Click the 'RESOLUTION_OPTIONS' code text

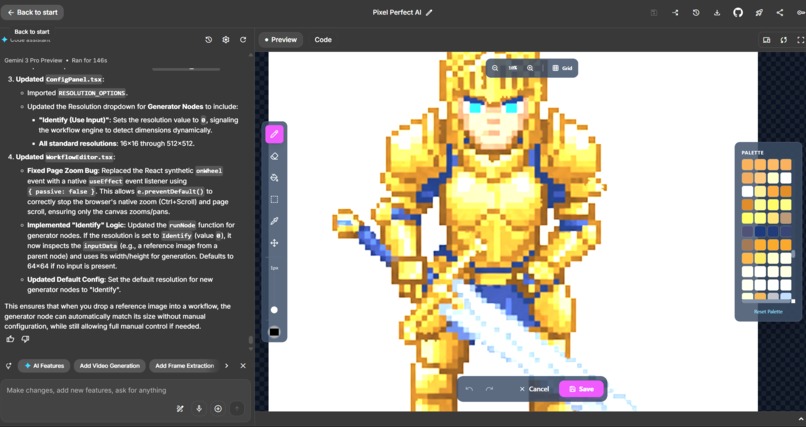91,93
